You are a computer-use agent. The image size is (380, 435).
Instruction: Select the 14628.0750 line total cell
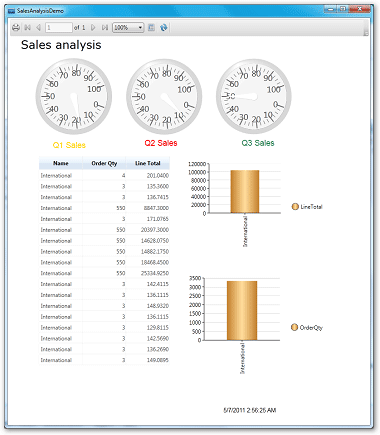[148, 241]
